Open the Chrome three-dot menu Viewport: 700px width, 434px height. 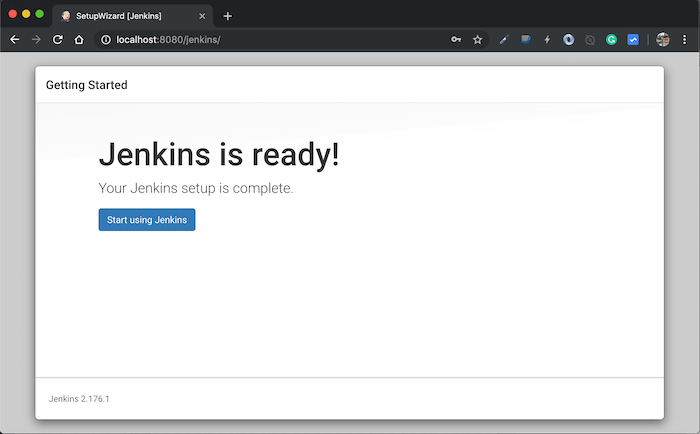684,40
